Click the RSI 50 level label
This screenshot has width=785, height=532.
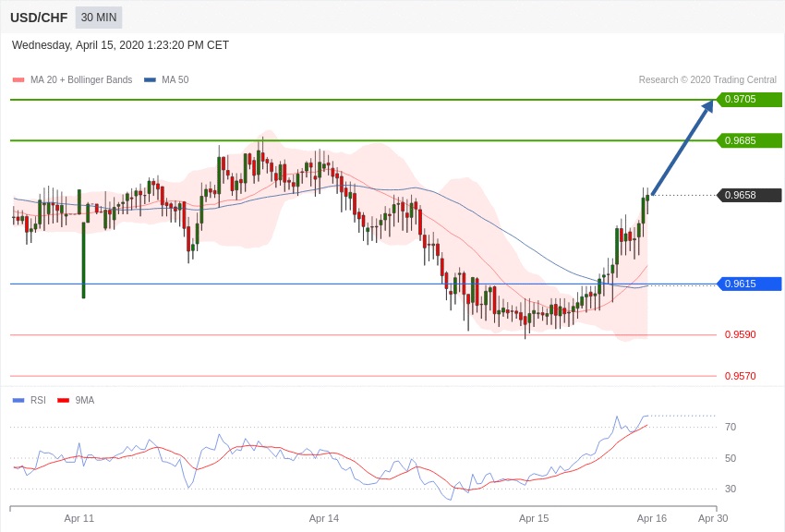(x=731, y=458)
